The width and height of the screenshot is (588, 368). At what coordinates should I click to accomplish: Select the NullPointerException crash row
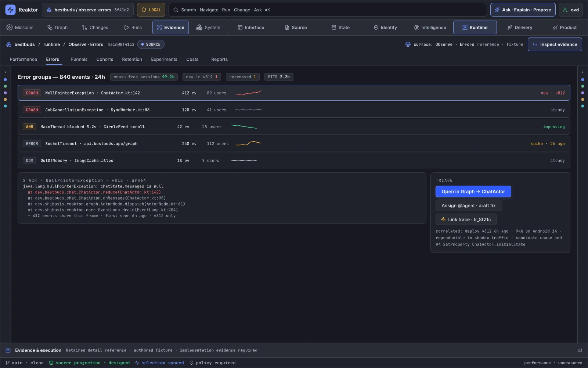(294, 93)
